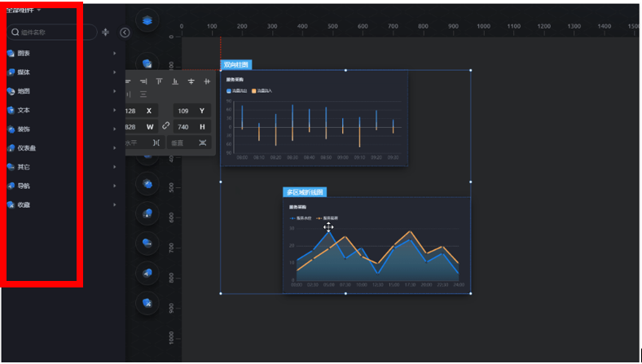
Task: Toggle the orange legend entry in 双向柱图 chart
Action: coord(262,91)
